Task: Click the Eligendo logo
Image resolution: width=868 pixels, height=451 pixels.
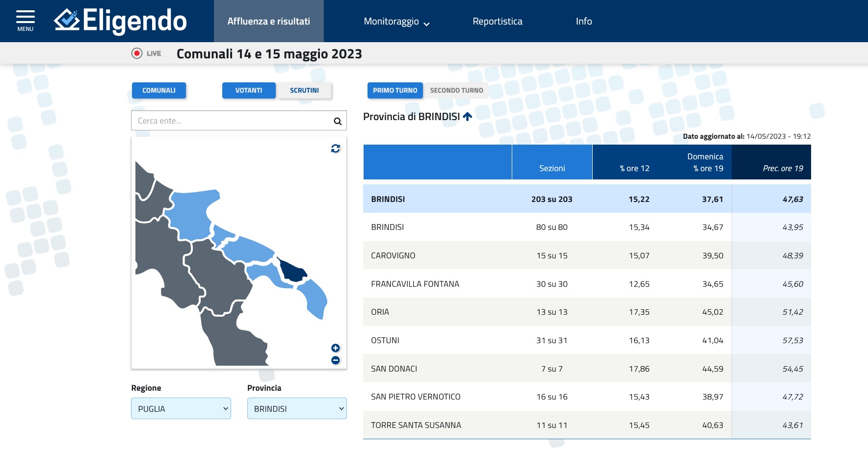Action: coord(120,21)
